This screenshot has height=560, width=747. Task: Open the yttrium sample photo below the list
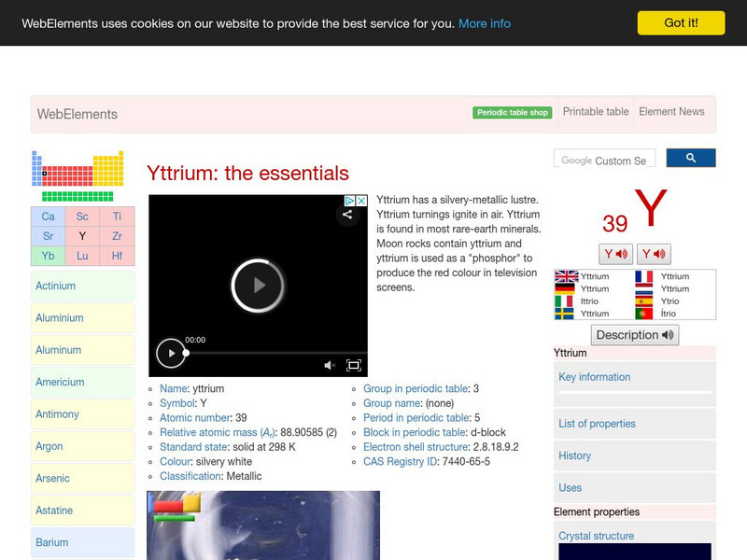[263, 525]
